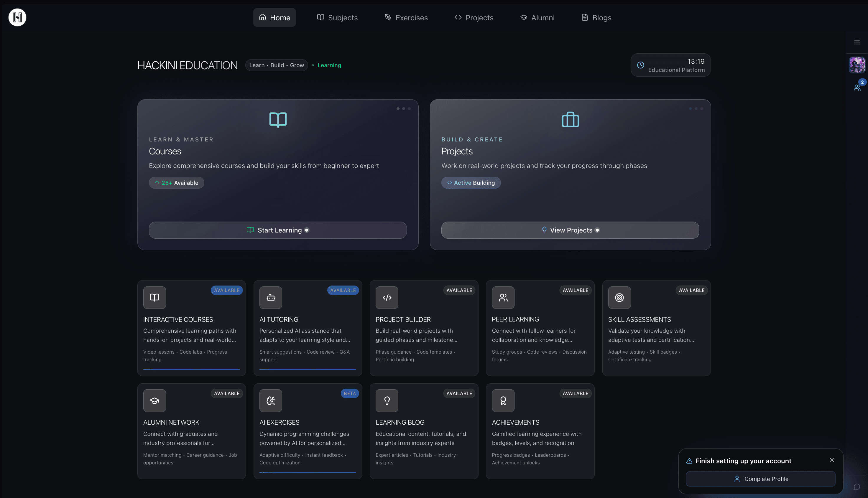Click the Achievements award badge icon
The height and width of the screenshot is (498, 868).
tap(503, 400)
